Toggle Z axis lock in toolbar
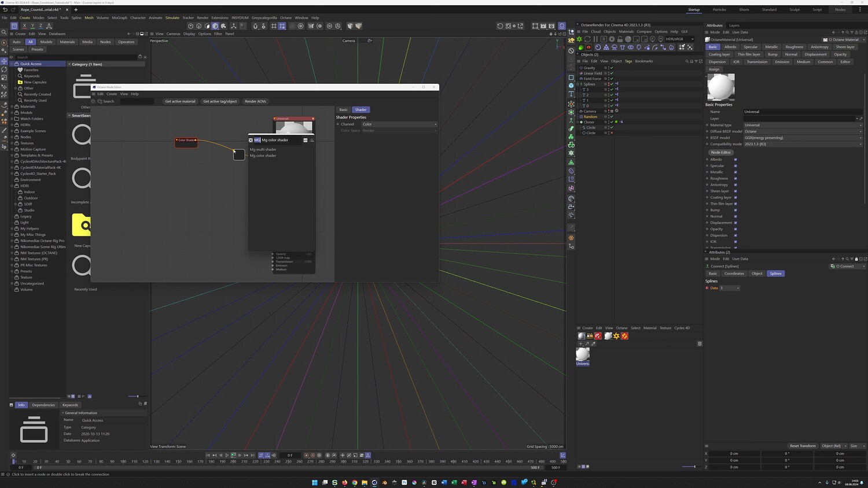 click(x=41, y=26)
